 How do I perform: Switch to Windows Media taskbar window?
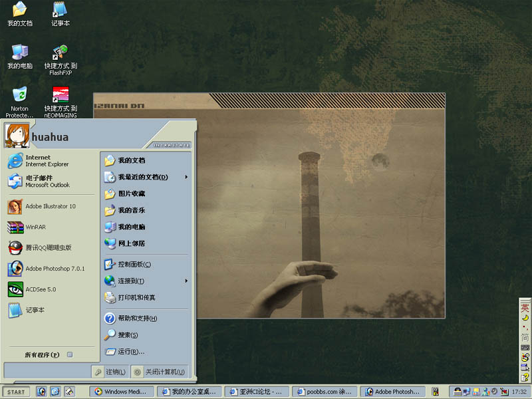[120, 392]
